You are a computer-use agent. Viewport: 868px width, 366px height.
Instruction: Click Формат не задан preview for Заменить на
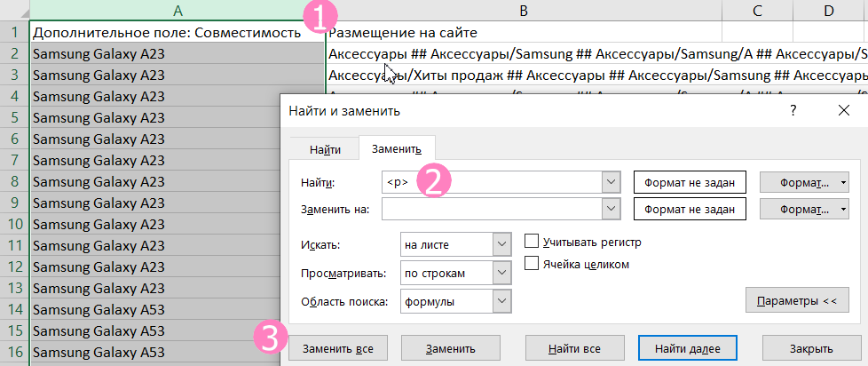click(x=690, y=210)
